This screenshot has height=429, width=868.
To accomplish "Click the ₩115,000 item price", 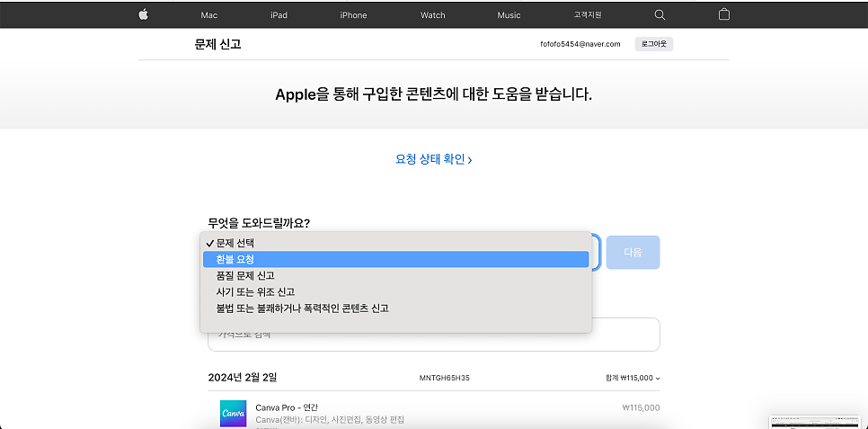I will (641, 407).
